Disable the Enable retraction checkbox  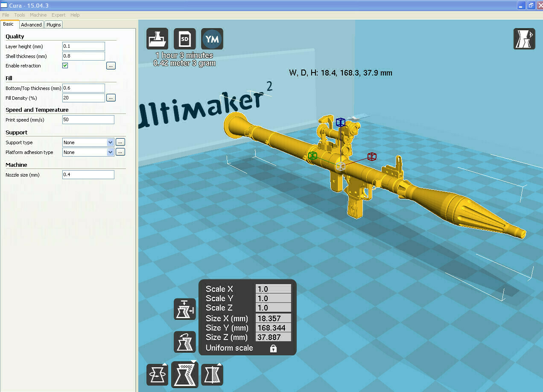click(65, 66)
